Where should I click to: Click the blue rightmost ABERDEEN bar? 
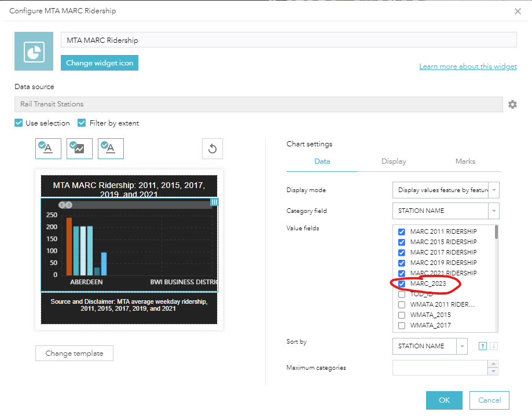pos(104,264)
